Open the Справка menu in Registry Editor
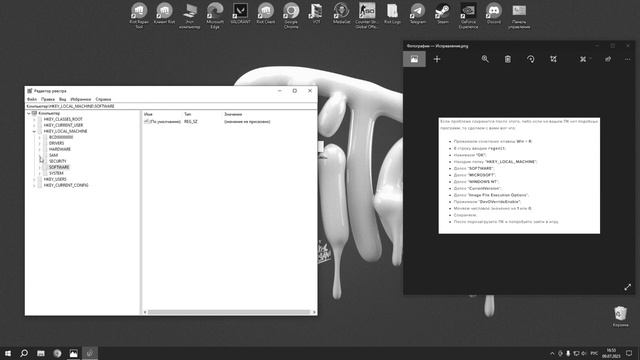The width and height of the screenshot is (640, 360). (x=103, y=99)
